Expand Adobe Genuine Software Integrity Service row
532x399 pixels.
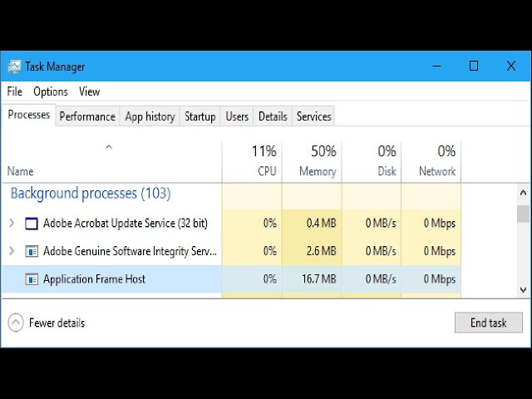[12, 251]
